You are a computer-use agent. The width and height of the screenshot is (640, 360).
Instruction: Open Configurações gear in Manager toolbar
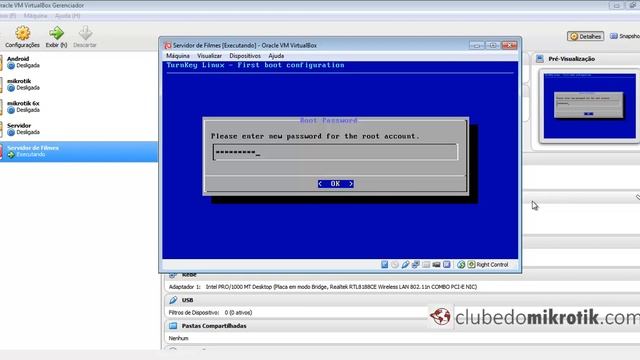[x=22, y=37]
